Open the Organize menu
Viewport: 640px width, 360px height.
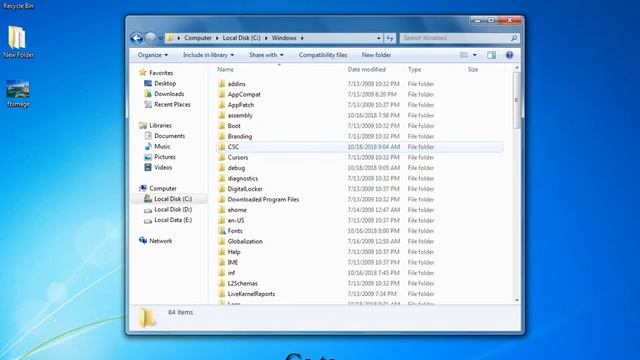[x=153, y=55]
